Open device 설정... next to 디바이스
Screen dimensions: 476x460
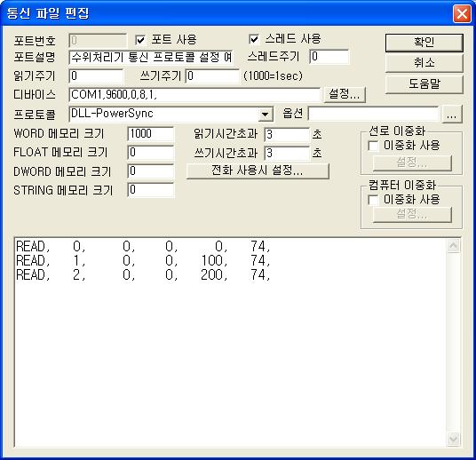(x=345, y=94)
